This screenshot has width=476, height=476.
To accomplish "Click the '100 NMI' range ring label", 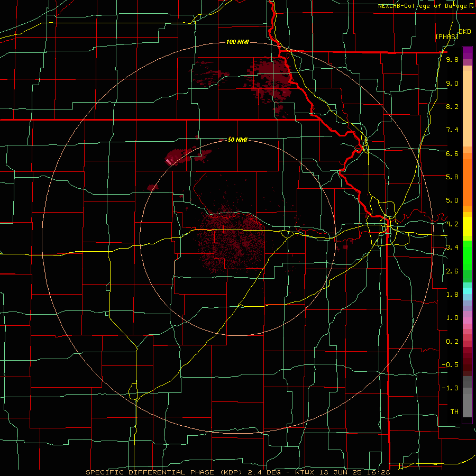I will 237,42.
